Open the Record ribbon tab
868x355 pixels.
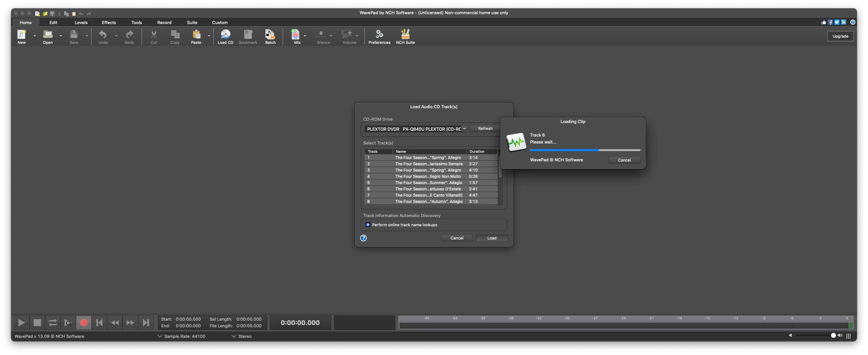pos(164,22)
